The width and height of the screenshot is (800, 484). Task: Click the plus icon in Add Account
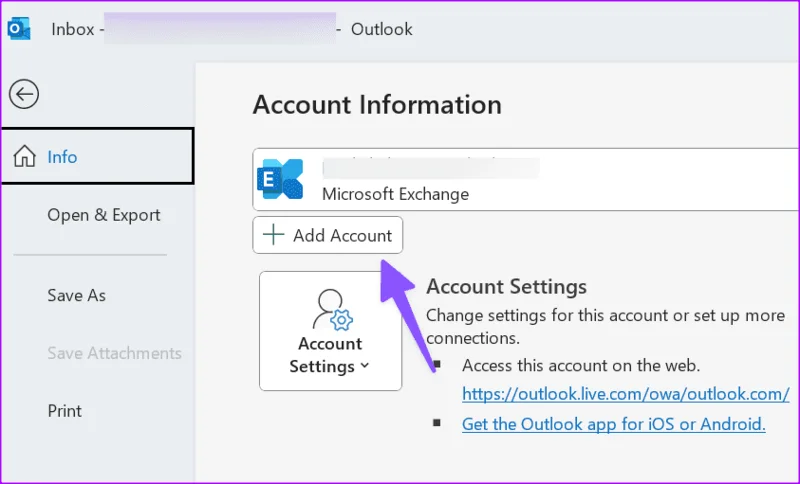coord(273,235)
